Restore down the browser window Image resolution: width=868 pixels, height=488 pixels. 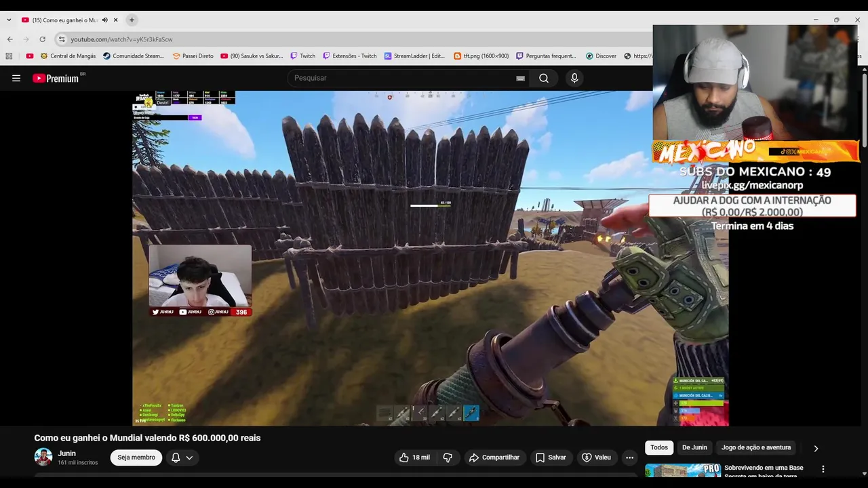coord(837,20)
